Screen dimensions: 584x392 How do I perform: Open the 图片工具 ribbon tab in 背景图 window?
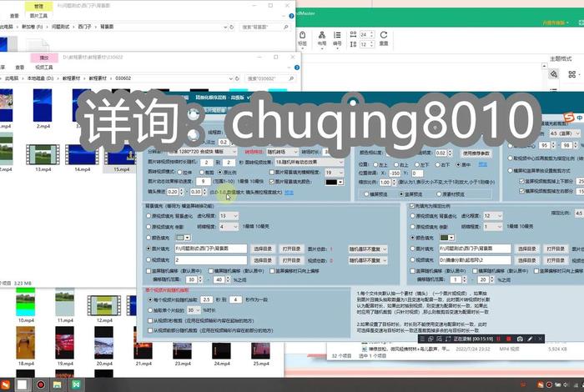pos(38,16)
